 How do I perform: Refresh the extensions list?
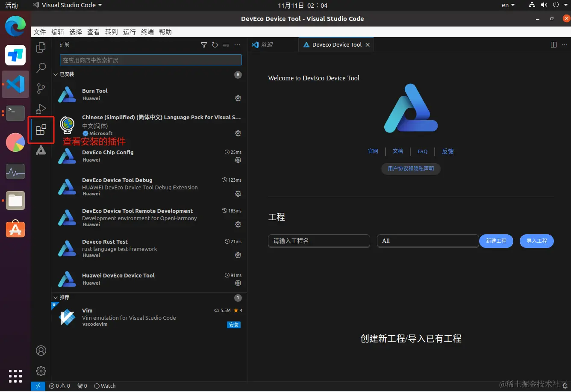tap(215, 45)
